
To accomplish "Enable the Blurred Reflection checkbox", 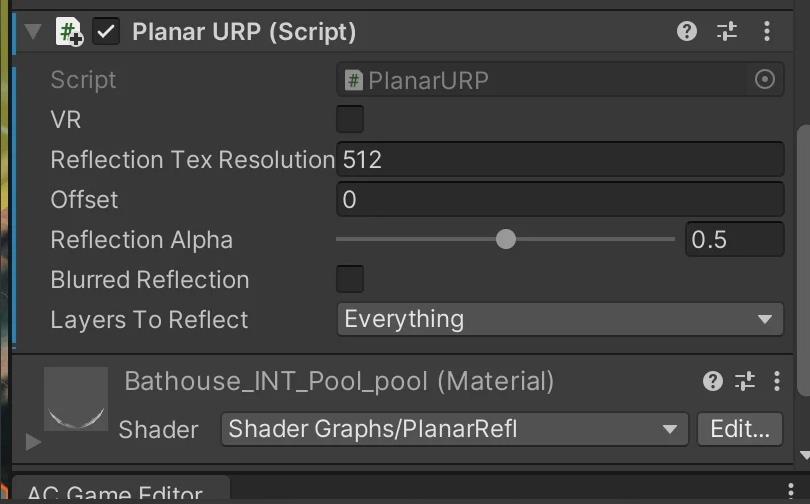I will (350, 279).
